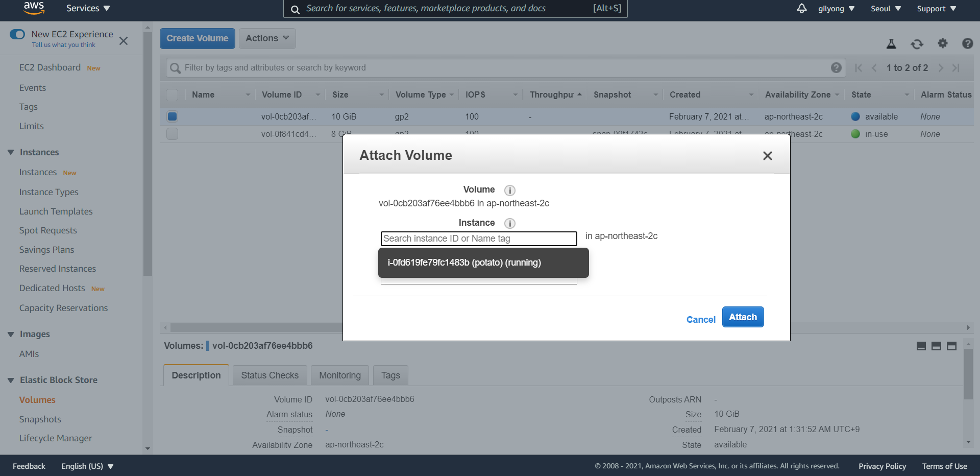Screen dimensions: 980x476
Task: Uncheck the vol-0cb203af volume row
Action: coord(172,116)
